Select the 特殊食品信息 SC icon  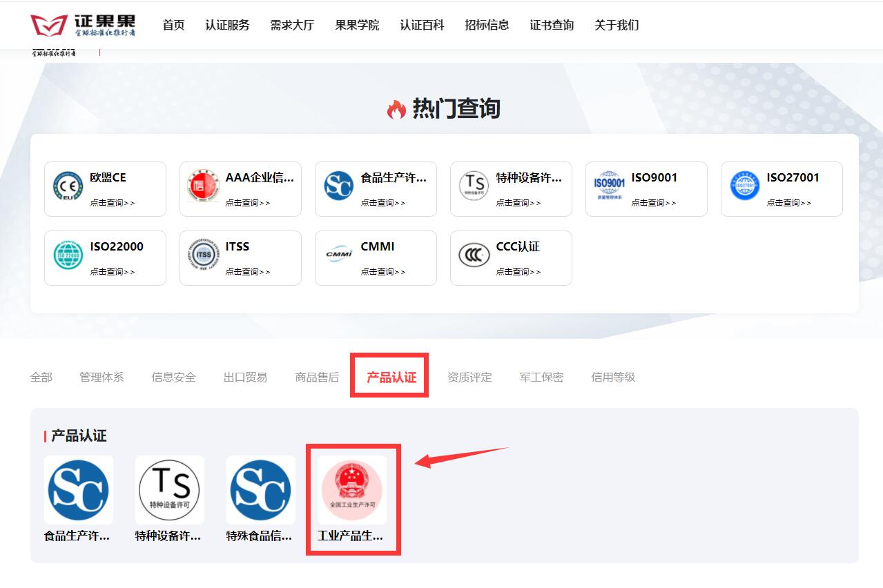[x=261, y=490]
